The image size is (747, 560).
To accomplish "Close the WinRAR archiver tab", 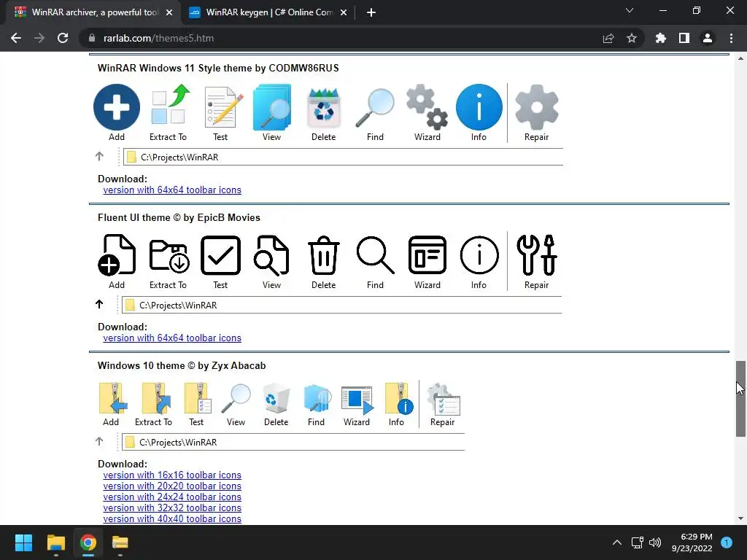I will 169,12.
